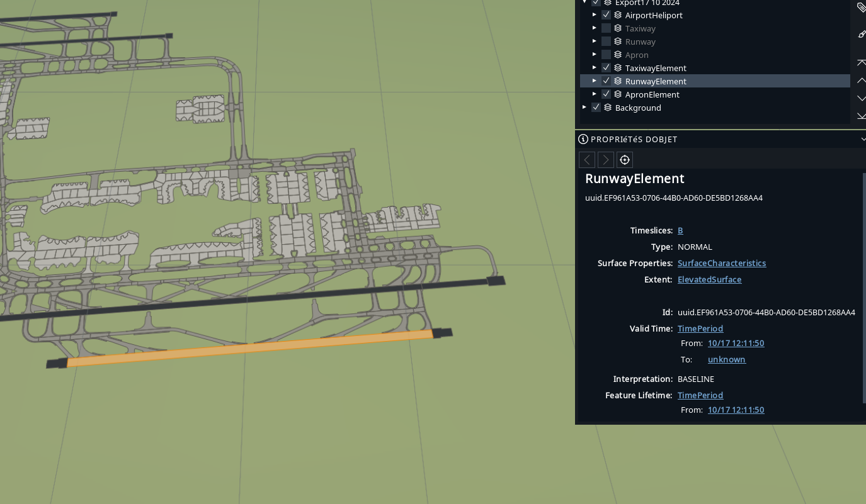
Task: Click the move-down chevron icon on right edge
Action: [x=861, y=98]
